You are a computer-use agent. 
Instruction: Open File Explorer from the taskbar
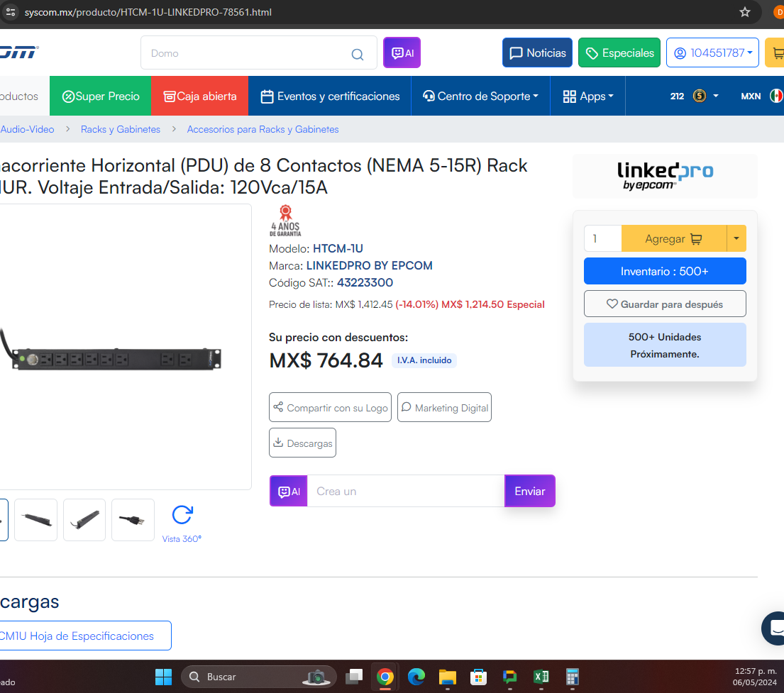coord(448,677)
